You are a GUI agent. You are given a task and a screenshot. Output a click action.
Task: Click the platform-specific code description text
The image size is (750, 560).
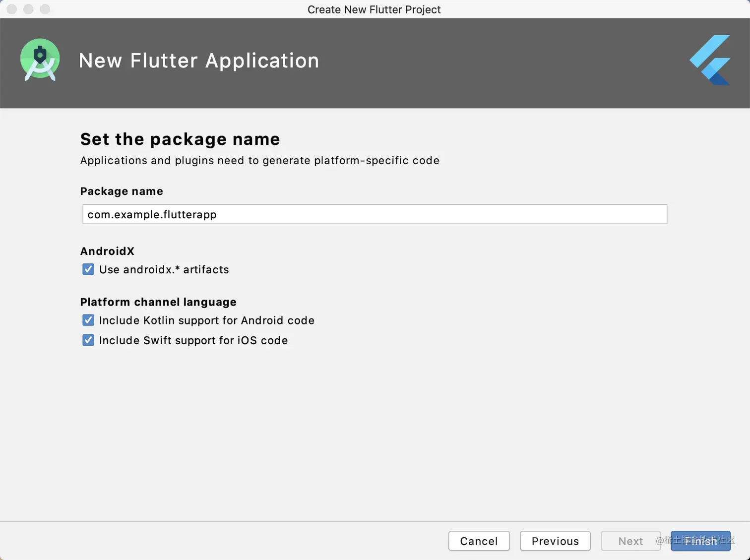tap(259, 161)
